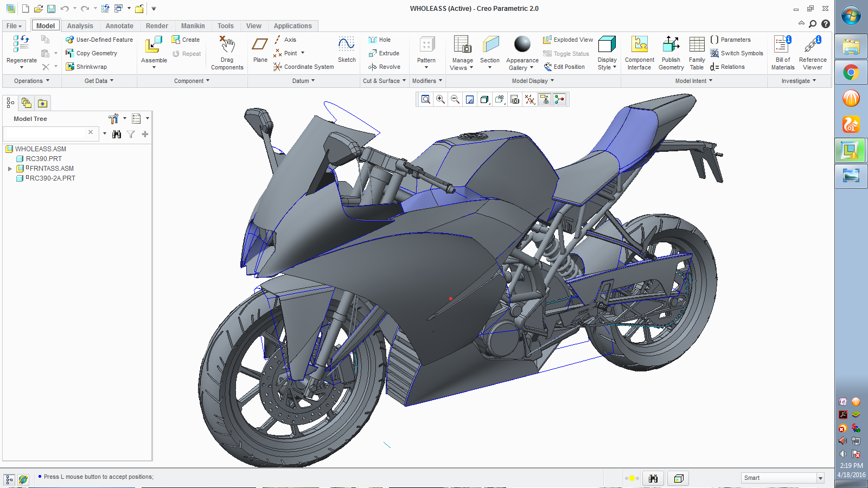This screenshot has width=868, height=488.
Task: Open Manage Views
Action: tap(462, 45)
